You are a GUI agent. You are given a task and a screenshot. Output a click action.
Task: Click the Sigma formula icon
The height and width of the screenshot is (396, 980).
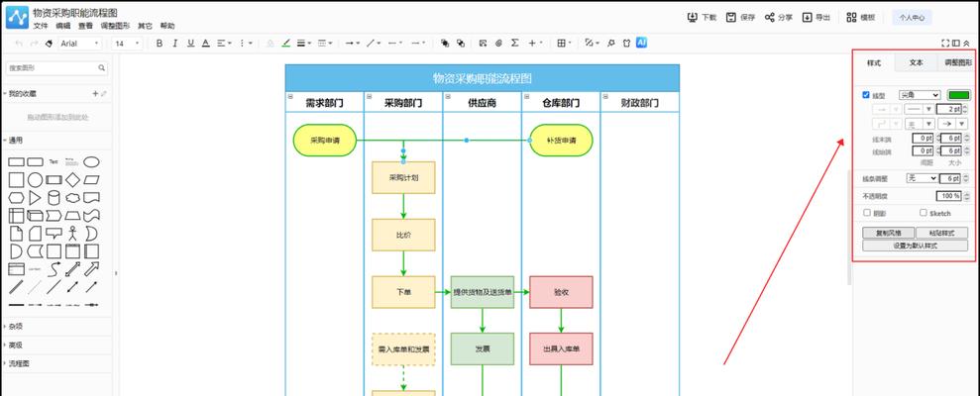coord(515,44)
